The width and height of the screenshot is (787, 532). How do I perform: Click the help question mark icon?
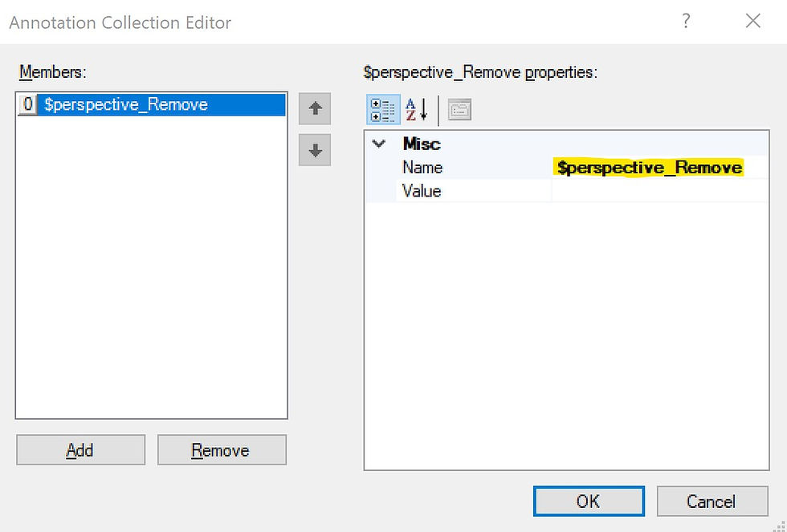(x=686, y=21)
